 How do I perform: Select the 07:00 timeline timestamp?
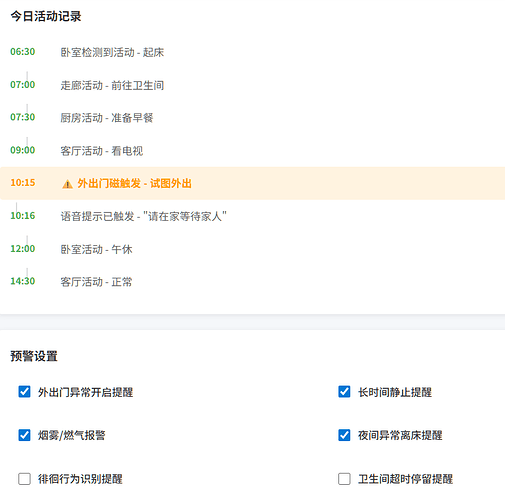(x=23, y=85)
